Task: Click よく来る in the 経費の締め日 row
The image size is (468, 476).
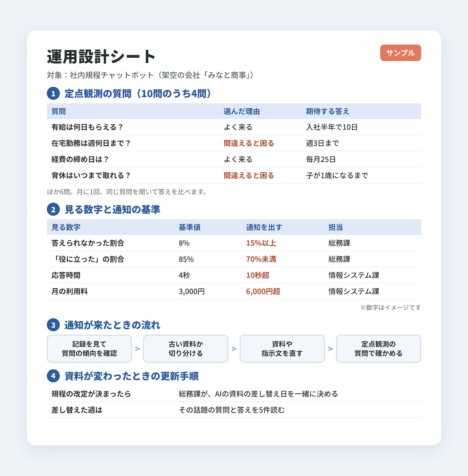Action: click(x=238, y=159)
